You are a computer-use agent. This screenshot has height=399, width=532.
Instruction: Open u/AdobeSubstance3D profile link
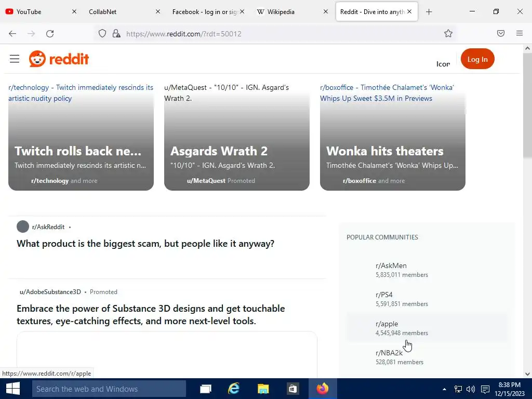tap(50, 292)
